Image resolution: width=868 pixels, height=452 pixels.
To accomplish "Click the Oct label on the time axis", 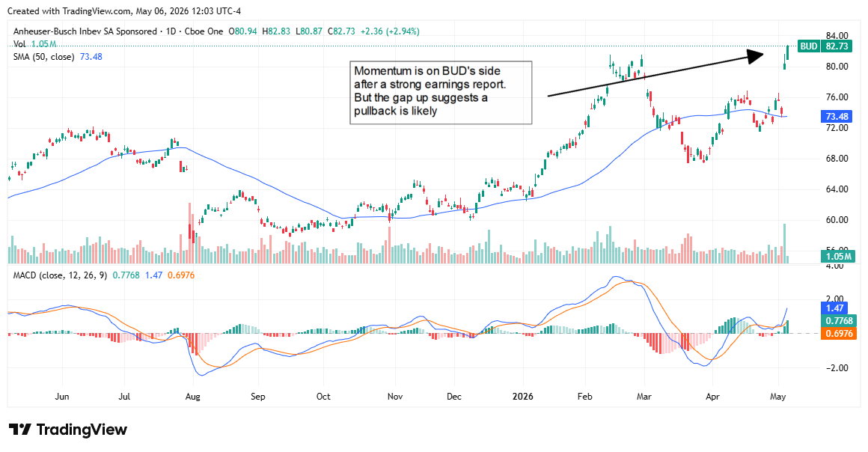I will pyautogui.click(x=323, y=397).
